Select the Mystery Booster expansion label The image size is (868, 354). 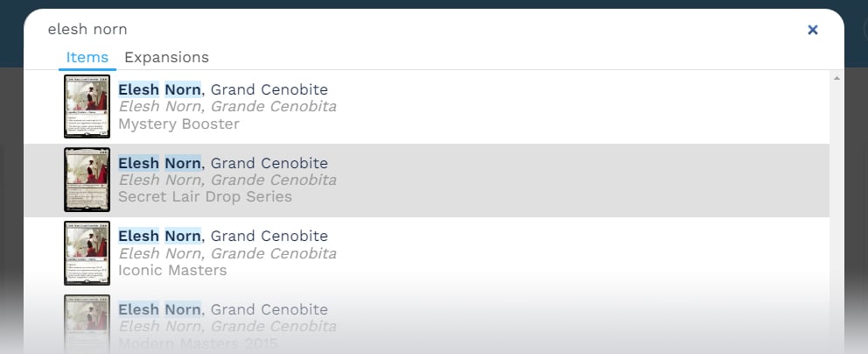point(178,124)
